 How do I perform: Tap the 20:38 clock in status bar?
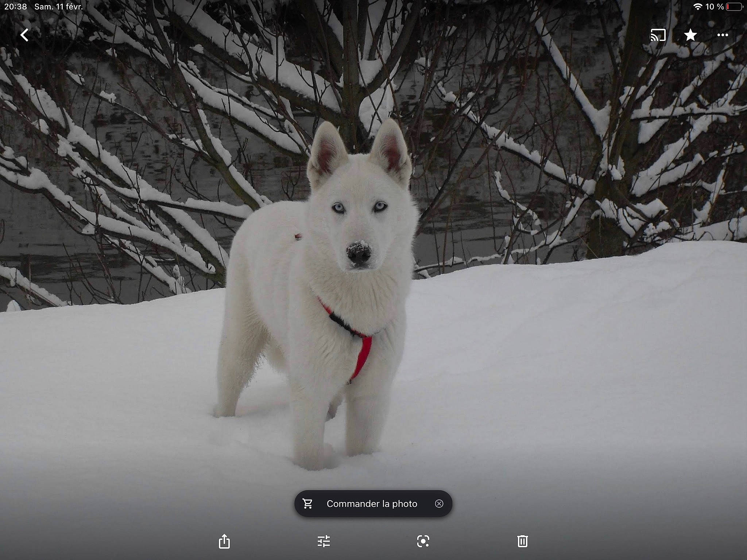[16, 7]
